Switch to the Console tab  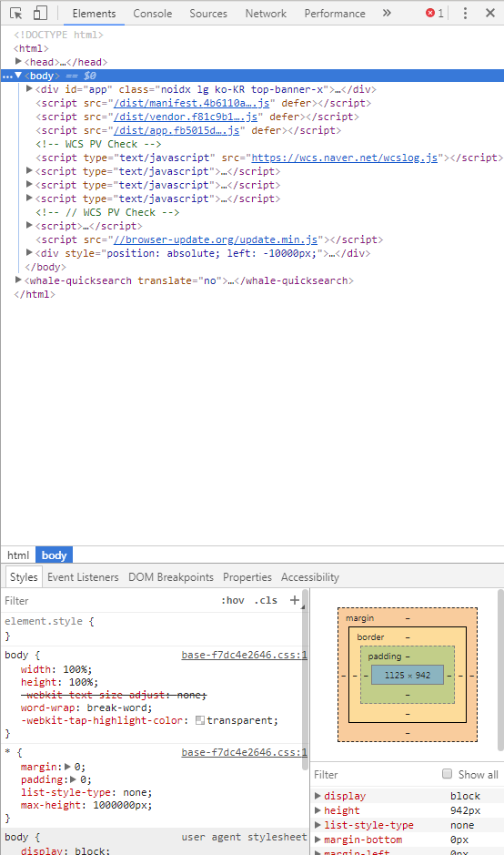coord(153,14)
